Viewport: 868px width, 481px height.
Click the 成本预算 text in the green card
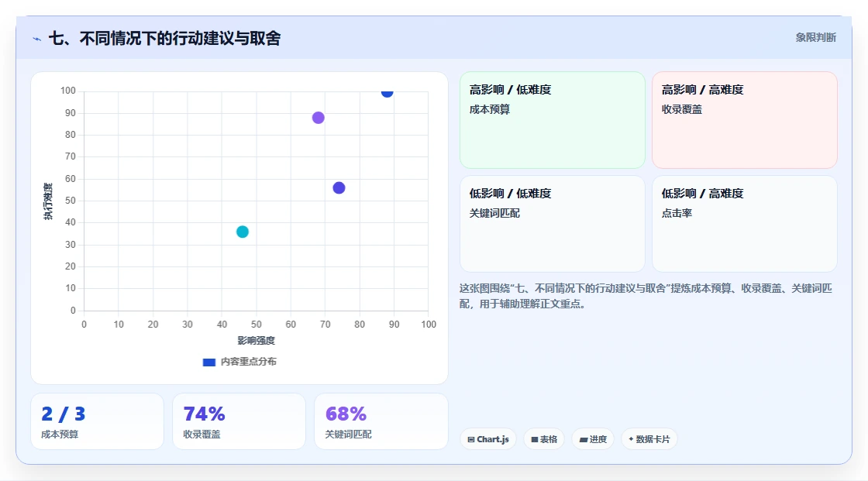click(x=489, y=109)
